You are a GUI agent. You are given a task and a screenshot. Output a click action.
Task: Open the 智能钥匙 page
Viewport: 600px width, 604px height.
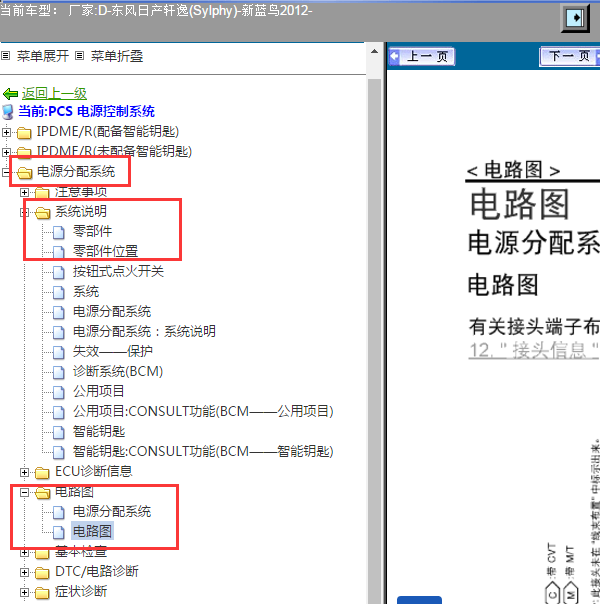99,432
